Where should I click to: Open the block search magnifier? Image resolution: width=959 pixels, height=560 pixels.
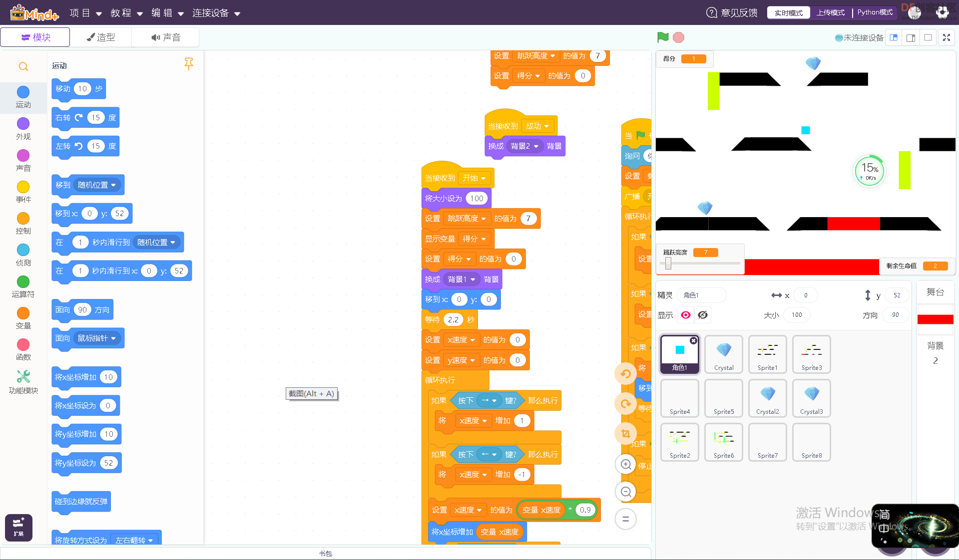[23, 66]
